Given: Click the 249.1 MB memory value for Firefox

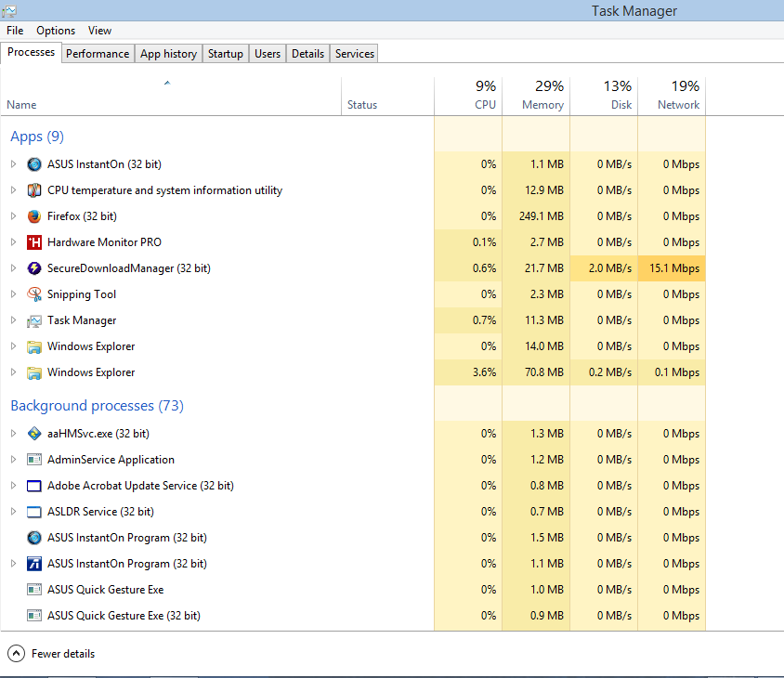Looking at the screenshot, I should [541, 216].
